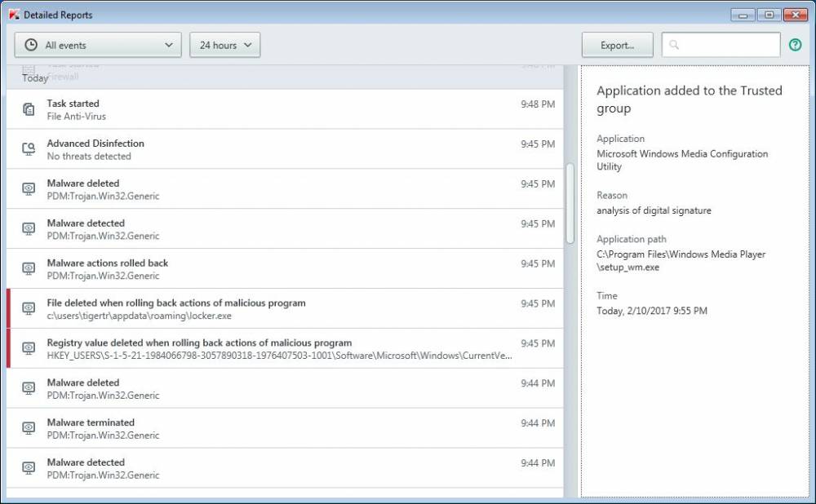Click the analysis of digital signature text
The height and width of the screenshot is (504, 816).
coord(654,210)
